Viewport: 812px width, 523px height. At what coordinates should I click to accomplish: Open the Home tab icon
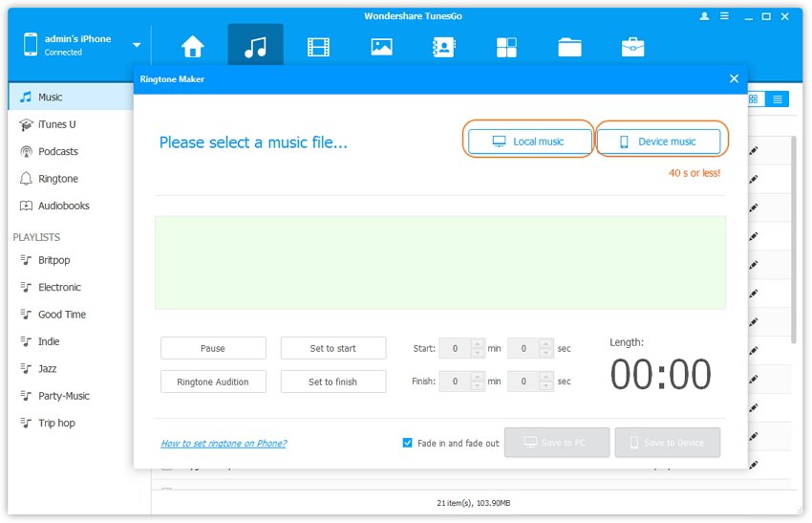[193, 47]
